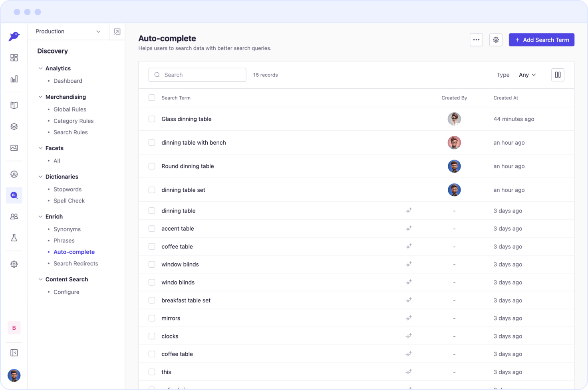Open Search Redirects in the navigation
This screenshot has height=390, width=588.
click(75, 264)
